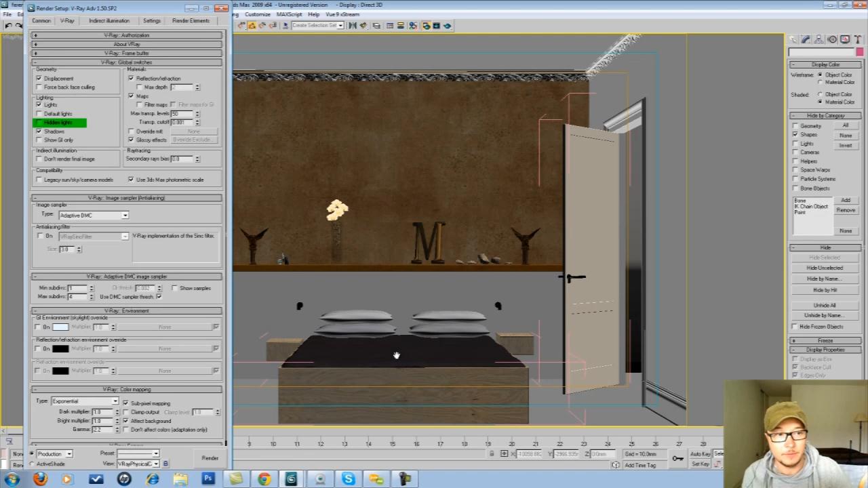Toggle Use 3ds Max photometric scale
This screenshot has width=868, height=488.
[131, 180]
